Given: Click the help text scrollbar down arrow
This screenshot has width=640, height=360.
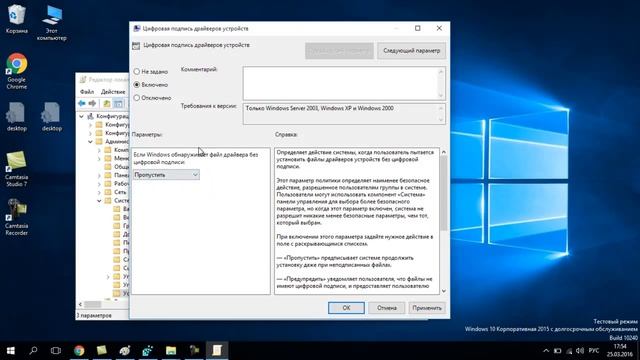Looking at the screenshot, I should click(x=444, y=291).
